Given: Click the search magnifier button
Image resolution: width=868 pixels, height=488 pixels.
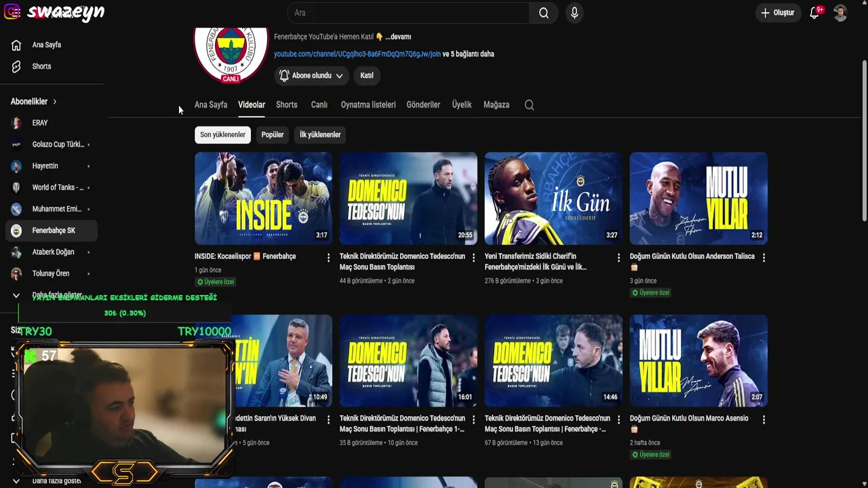Looking at the screenshot, I should 544,13.
